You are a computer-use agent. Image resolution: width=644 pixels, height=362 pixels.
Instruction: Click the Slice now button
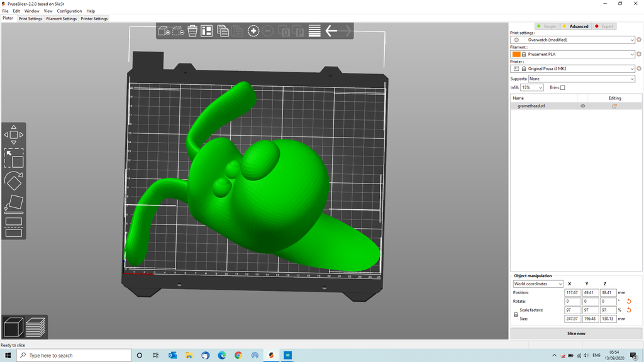pyautogui.click(x=576, y=333)
